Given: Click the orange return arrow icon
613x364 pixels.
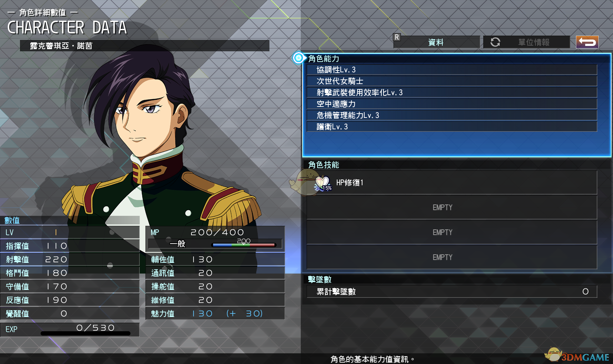Looking at the screenshot, I should (587, 42).
